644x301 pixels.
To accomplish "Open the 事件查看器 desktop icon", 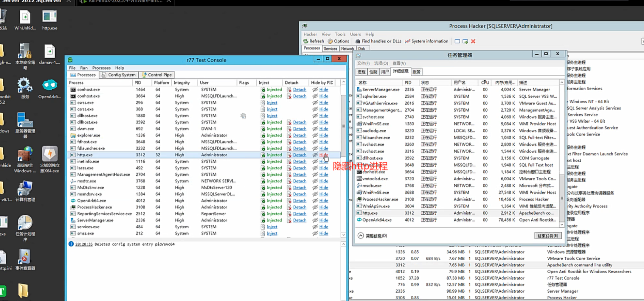I will (x=25, y=259).
